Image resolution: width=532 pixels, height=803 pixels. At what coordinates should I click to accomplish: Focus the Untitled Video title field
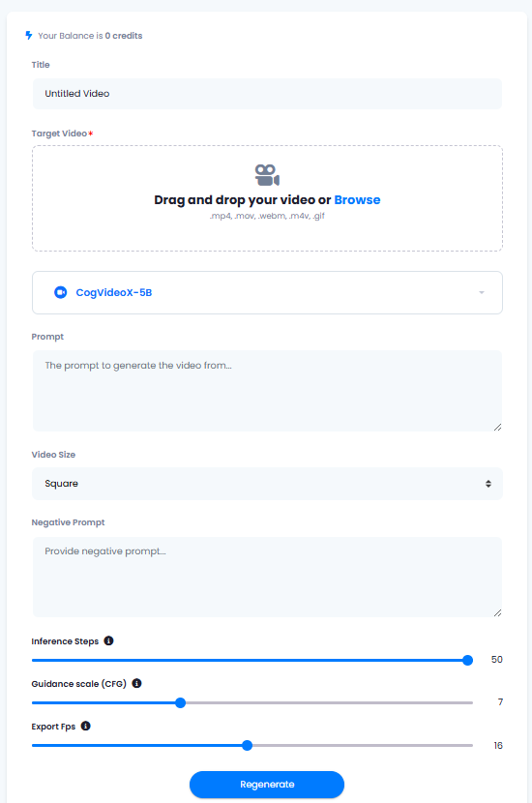[x=267, y=94]
